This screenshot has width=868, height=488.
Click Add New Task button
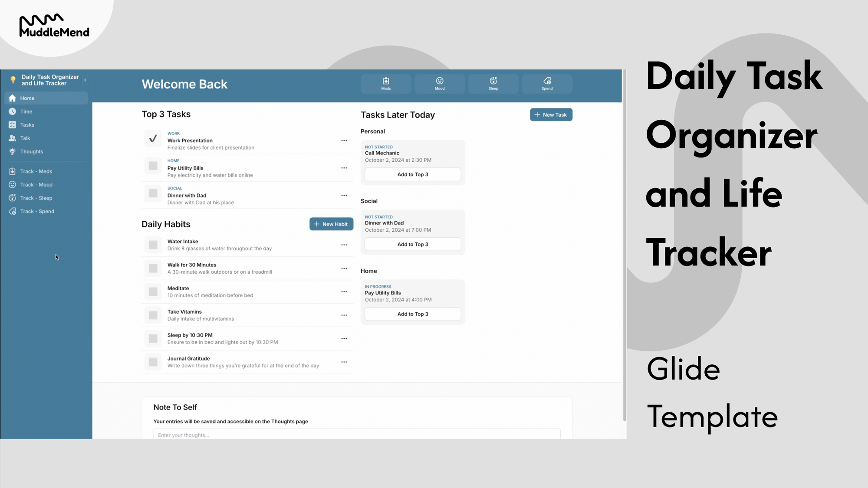(550, 115)
